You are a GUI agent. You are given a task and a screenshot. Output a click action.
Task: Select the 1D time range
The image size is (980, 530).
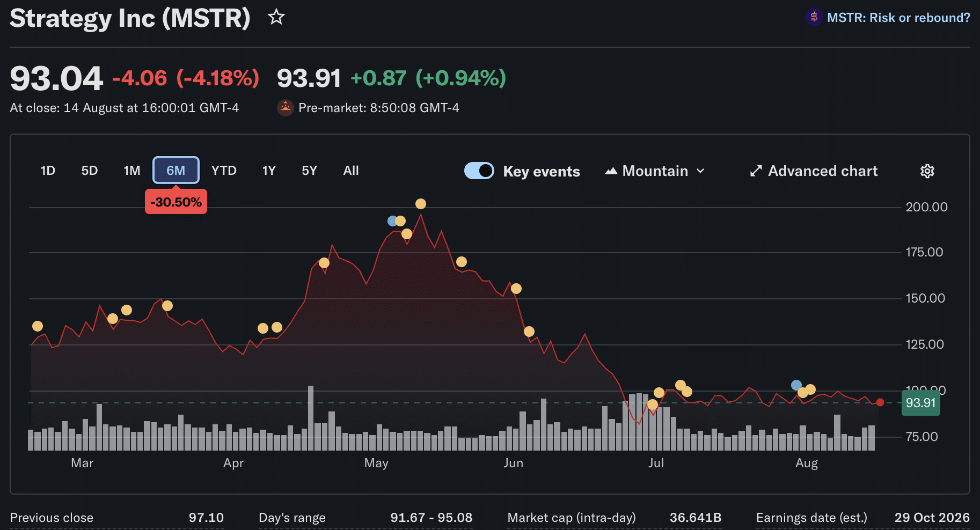(x=48, y=171)
